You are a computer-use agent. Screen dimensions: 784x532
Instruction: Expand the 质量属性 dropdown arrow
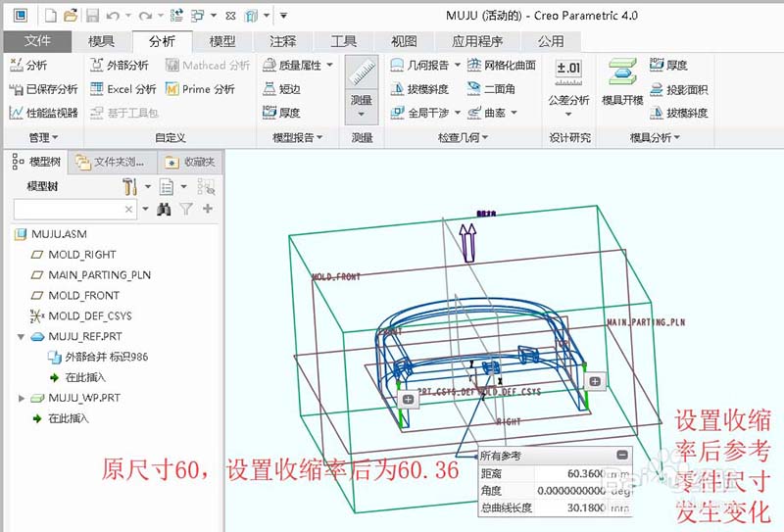[x=330, y=65]
